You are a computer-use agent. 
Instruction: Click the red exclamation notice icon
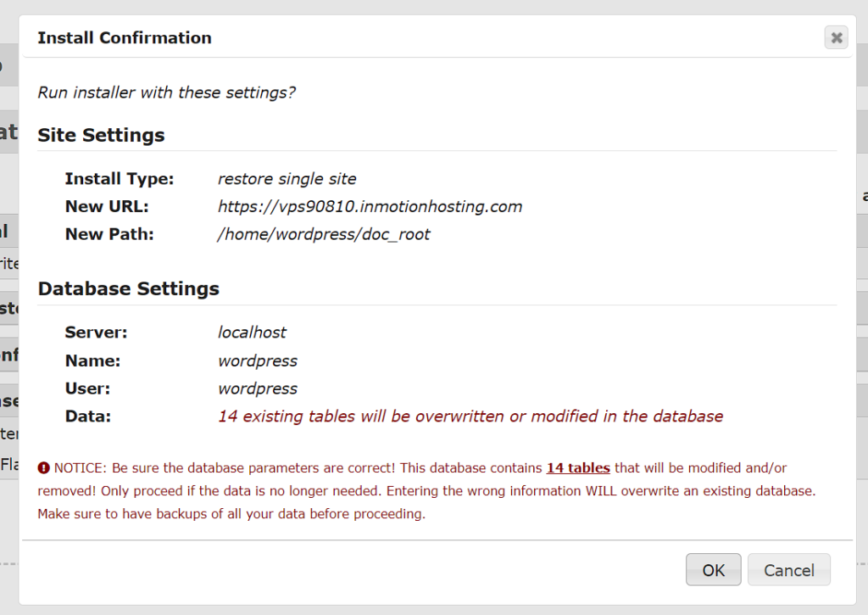[43, 467]
